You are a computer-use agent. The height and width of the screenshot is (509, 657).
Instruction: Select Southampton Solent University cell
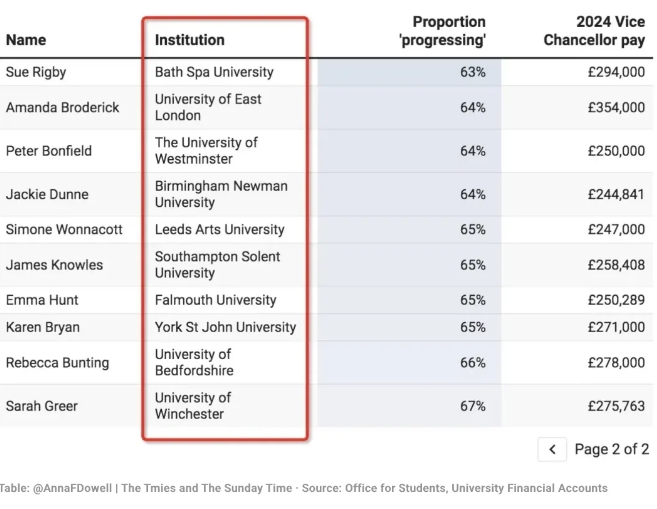[x=217, y=265]
